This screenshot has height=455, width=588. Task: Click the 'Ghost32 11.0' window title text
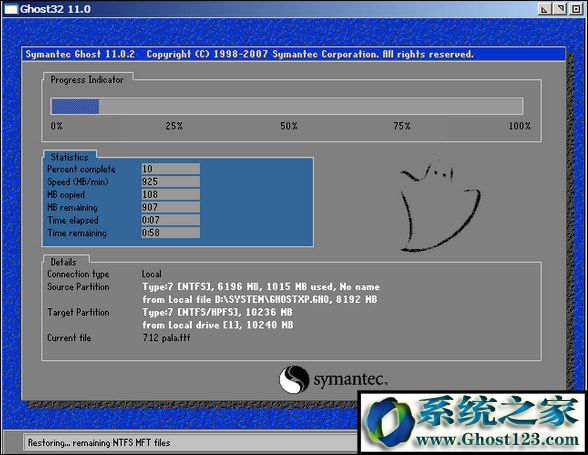(56, 9)
